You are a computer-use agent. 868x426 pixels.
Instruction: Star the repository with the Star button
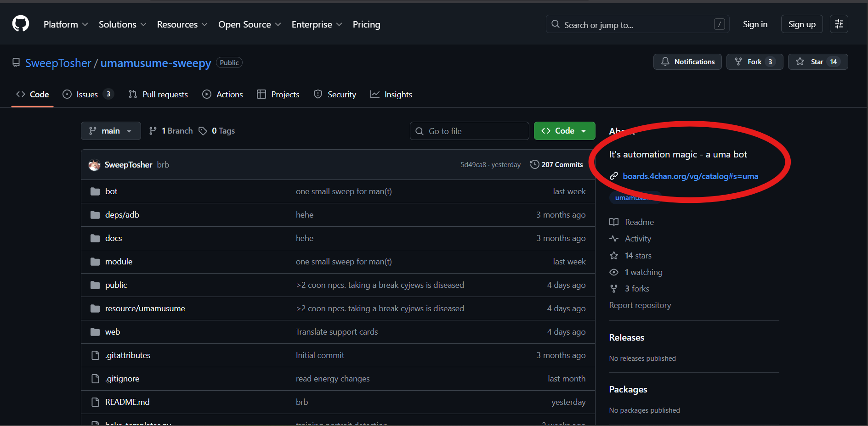click(818, 62)
